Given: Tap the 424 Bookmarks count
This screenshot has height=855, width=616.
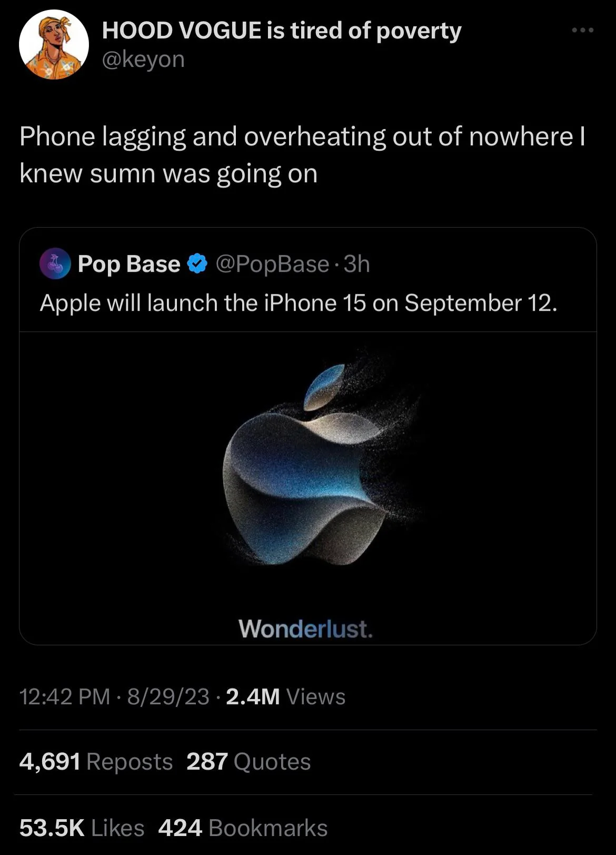Looking at the screenshot, I should (x=243, y=828).
